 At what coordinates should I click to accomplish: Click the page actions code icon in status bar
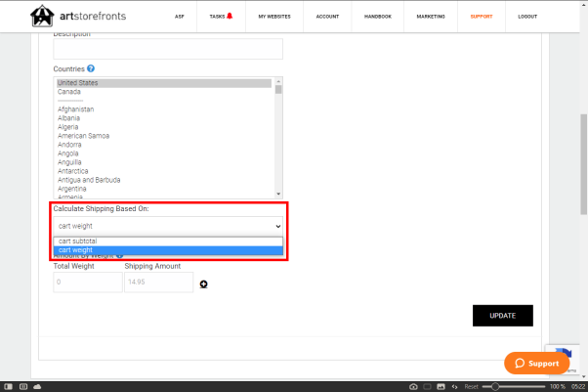454,386
